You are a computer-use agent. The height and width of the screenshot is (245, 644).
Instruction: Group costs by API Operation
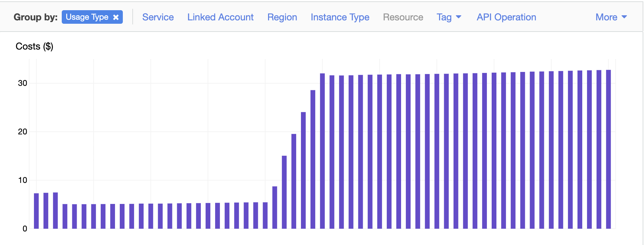(x=507, y=17)
